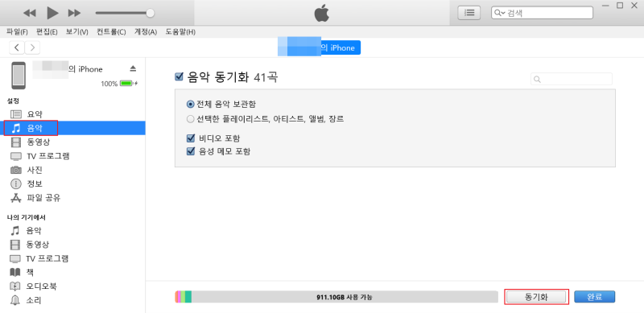Open the 편집(E) menu
The width and height of the screenshot is (644, 313).
(47, 32)
